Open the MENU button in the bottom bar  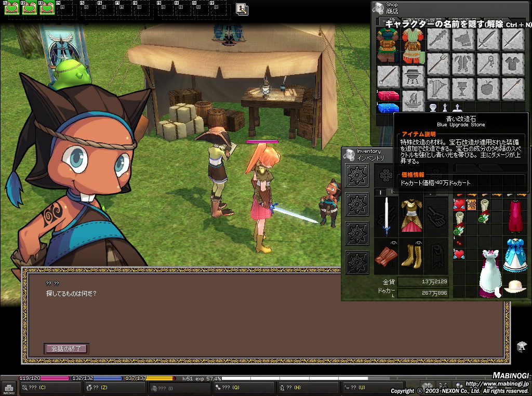[x=9, y=389]
